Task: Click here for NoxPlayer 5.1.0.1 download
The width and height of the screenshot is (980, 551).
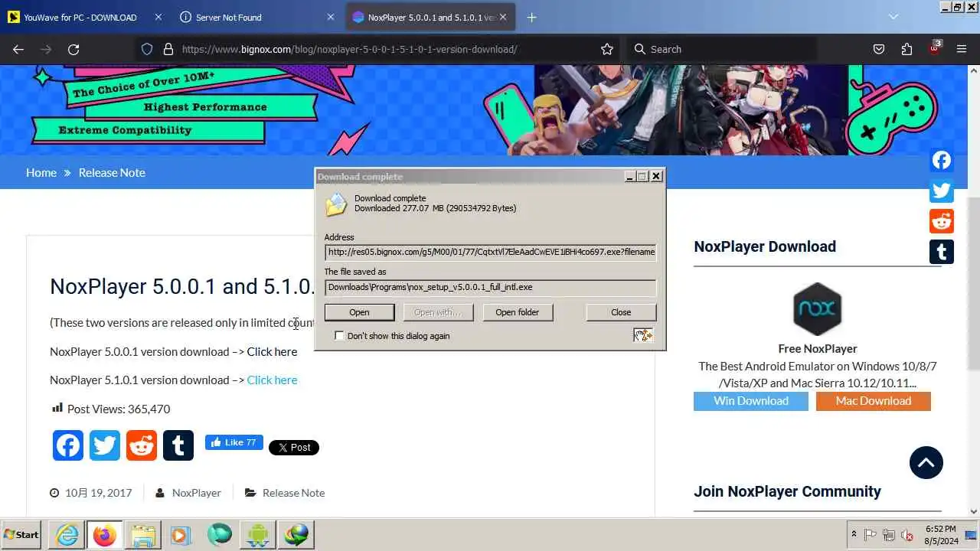Action: coord(272,380)
